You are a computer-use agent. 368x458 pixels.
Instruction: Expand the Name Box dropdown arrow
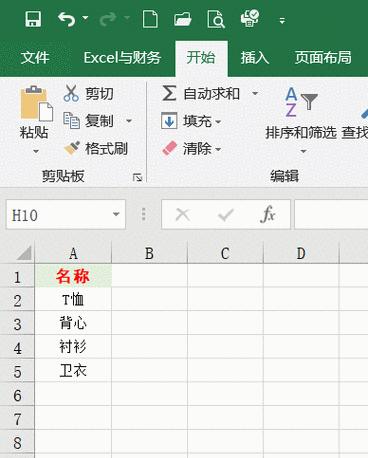116,214
